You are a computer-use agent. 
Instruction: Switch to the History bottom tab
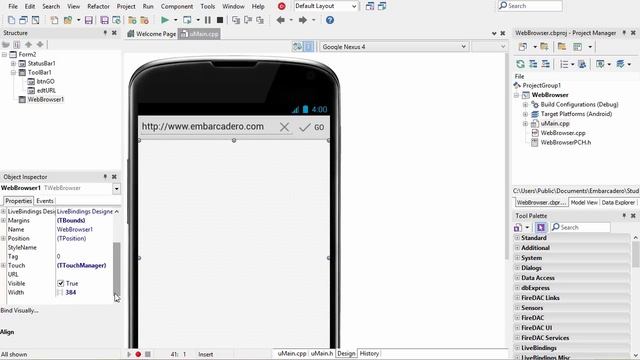pyautogui.click(x=369, y=353)
